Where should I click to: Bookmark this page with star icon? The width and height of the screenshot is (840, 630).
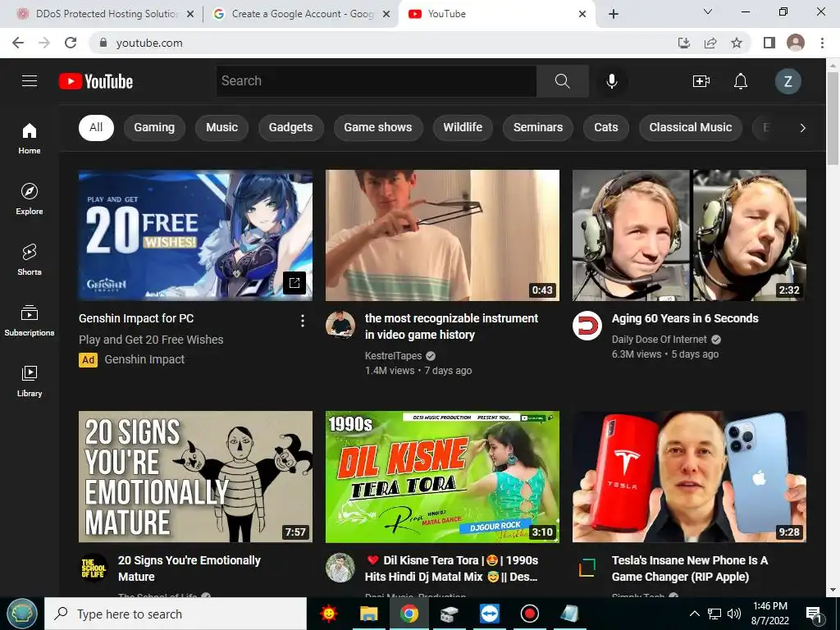(737, 43)
